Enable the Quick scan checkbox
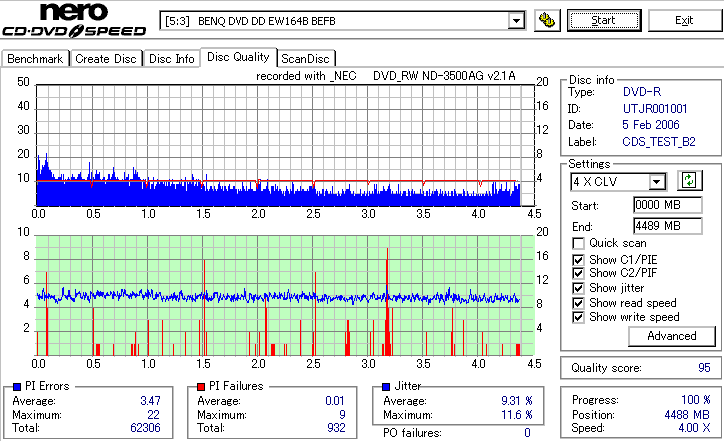Screen dimensions: 724x441 [x=578, y=243]
